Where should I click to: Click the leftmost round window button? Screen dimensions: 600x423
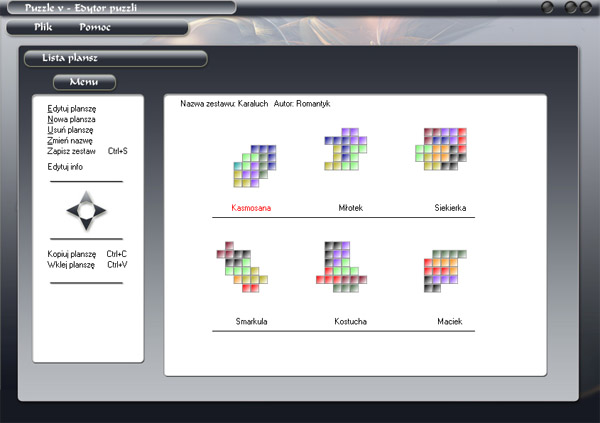pyautogui.click(x=548, y=7)
